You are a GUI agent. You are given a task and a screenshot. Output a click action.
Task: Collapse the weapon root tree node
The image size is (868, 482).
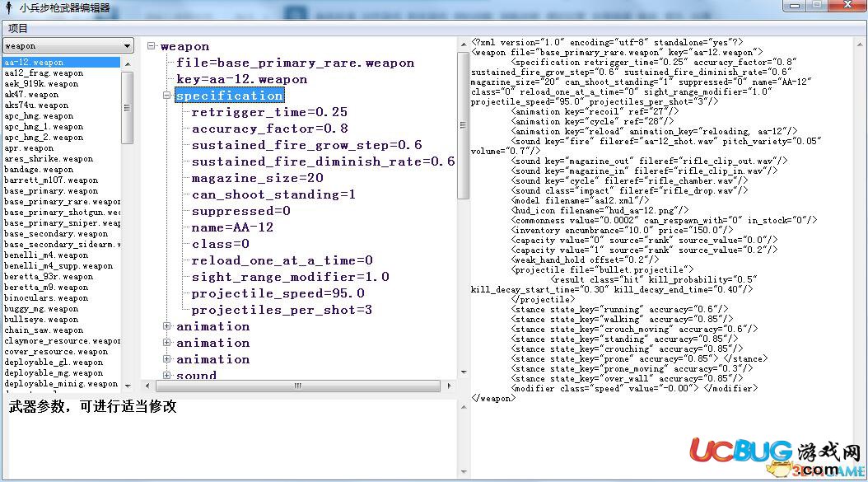[x=152, y=46]
